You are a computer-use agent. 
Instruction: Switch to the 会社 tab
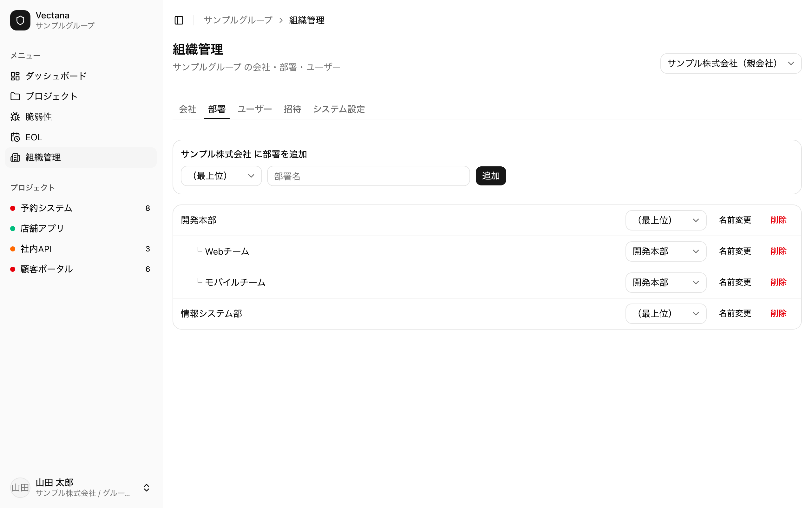click(187, 109)
